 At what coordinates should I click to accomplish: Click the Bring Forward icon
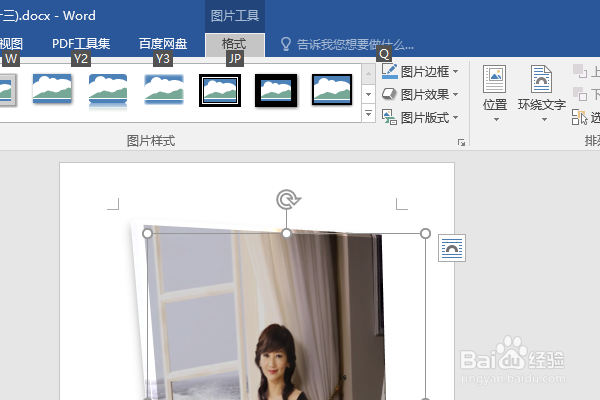[x=580, y=71]
